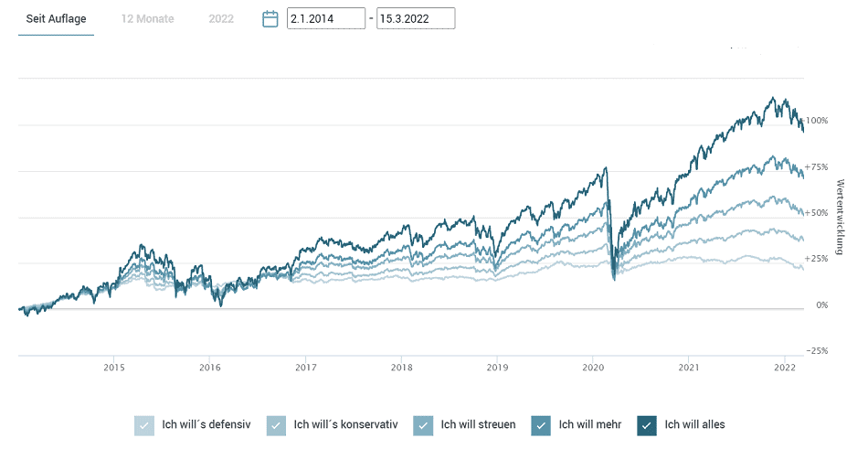Click the 'Wertentwicklung' axis title
868x449 pixels.
[x=840, y=217]
